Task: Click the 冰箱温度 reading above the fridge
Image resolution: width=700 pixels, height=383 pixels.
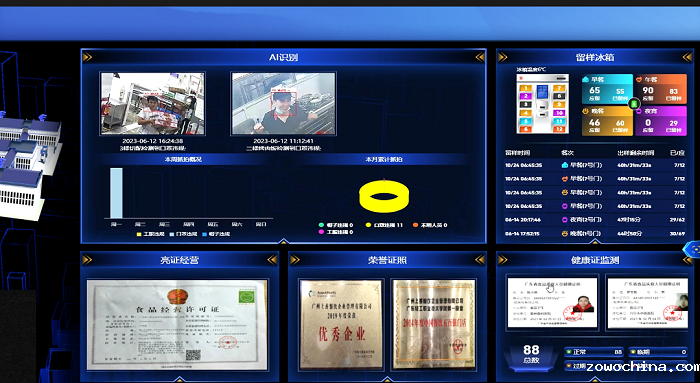Action: [x=531, y=69]
